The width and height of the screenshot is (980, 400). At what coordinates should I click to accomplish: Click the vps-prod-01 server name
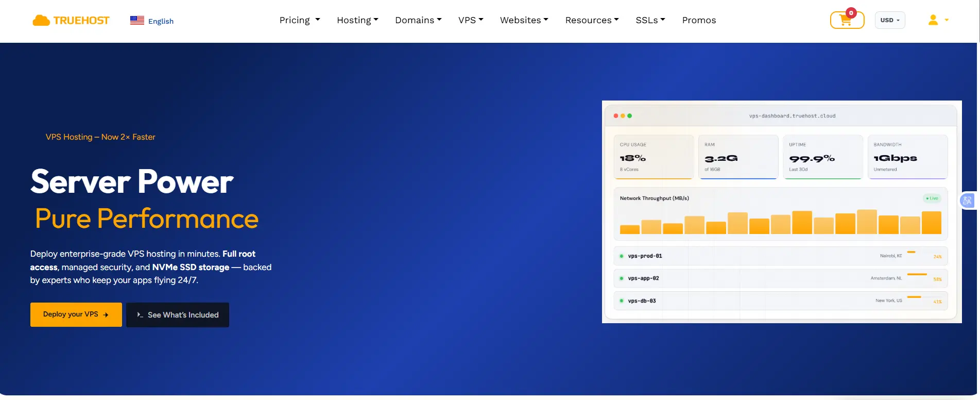(x=645, y=256)
